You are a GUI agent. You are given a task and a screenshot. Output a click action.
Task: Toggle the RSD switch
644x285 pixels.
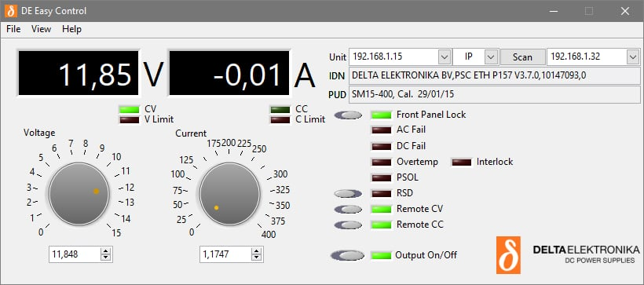[348, 193]
